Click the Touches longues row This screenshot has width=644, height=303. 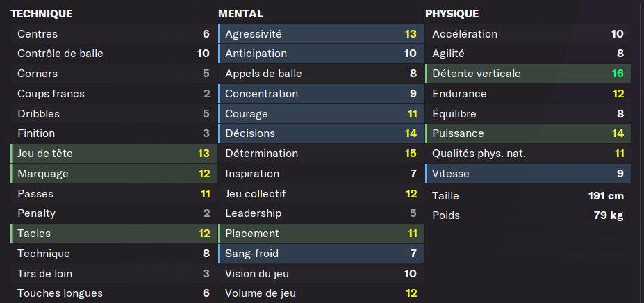(113, 293)
